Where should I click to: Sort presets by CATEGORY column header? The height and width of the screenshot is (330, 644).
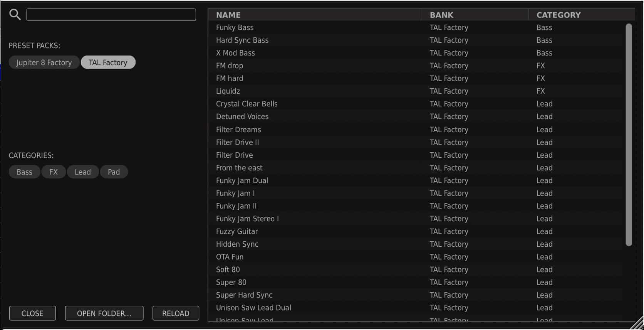coord(558,15)
